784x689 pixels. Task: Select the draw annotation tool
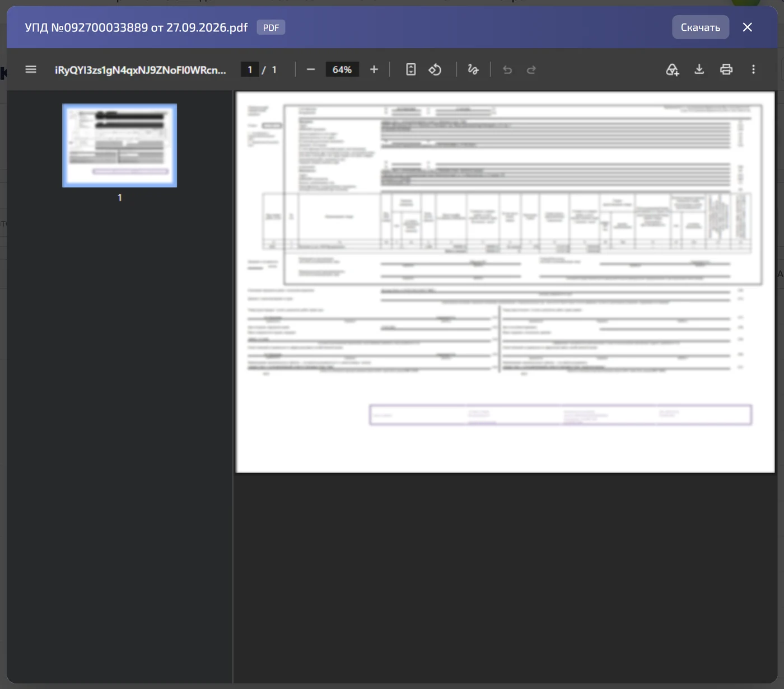point(473,69)
